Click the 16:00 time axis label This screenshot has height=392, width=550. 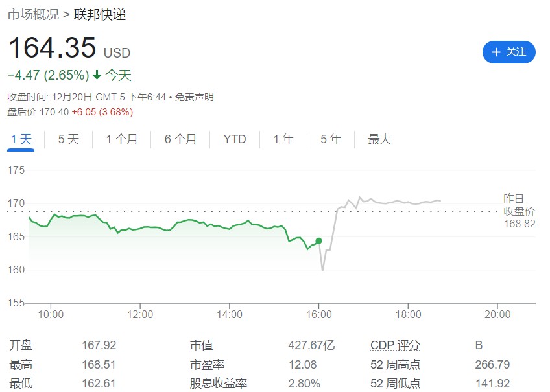pyautogui.click(x=318, y=314)
